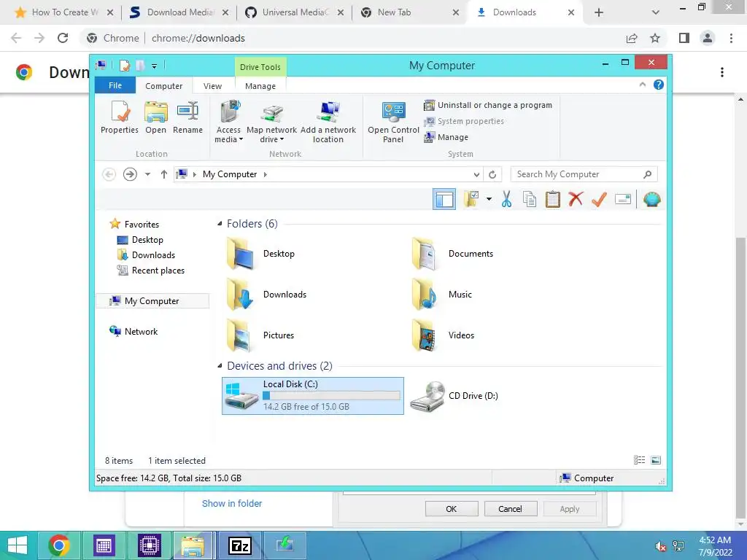Click the Open ribbon icon
Image resolution: width=747 pixels, height=560 pixels.
tap(156, 117)
